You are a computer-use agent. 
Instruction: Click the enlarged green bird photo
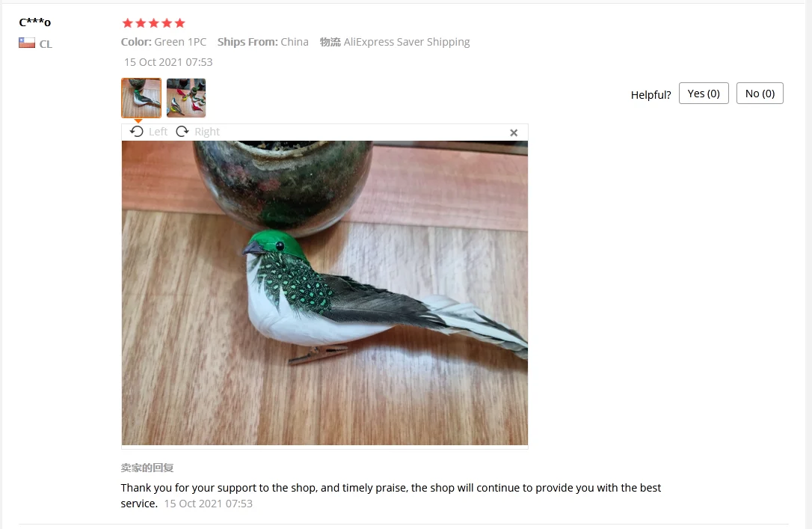click(325, 293)
